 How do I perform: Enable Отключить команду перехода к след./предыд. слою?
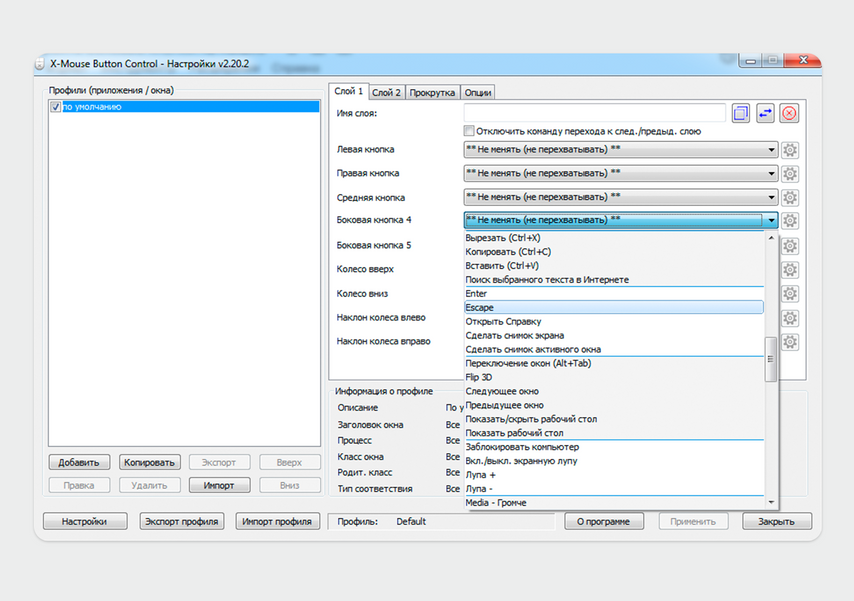click(x=469, y=131)
